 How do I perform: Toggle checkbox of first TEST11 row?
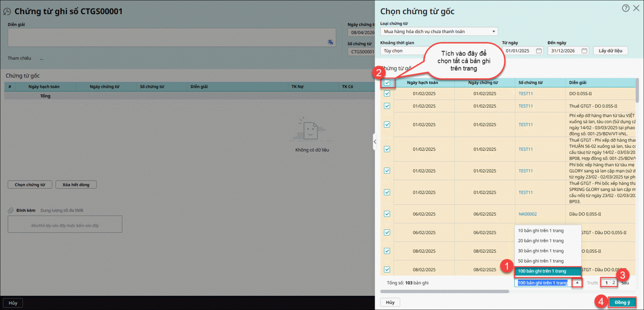(387, 94)
